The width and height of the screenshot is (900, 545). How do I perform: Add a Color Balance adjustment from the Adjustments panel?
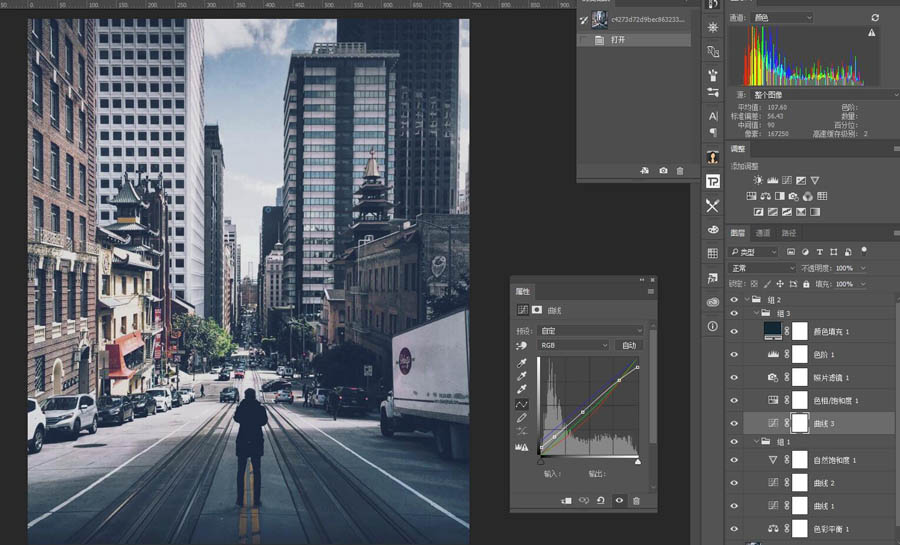pyautogui.click(x=765, y=196)
